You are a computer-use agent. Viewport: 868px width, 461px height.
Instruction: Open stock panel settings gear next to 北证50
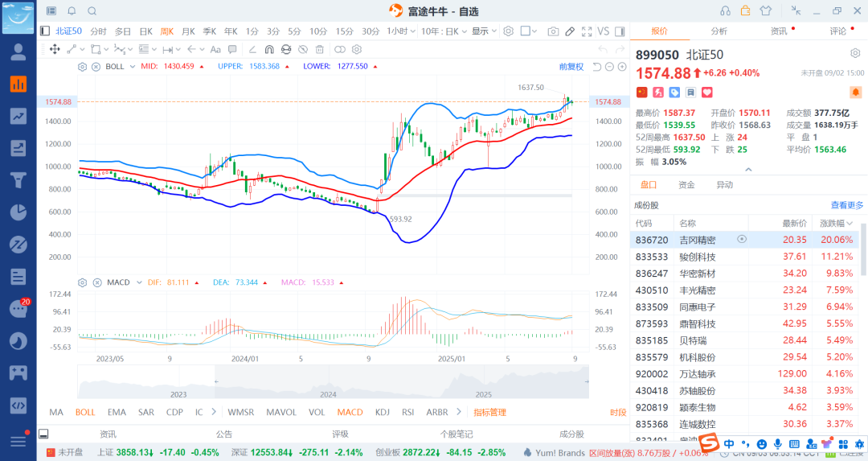(855, 53)
